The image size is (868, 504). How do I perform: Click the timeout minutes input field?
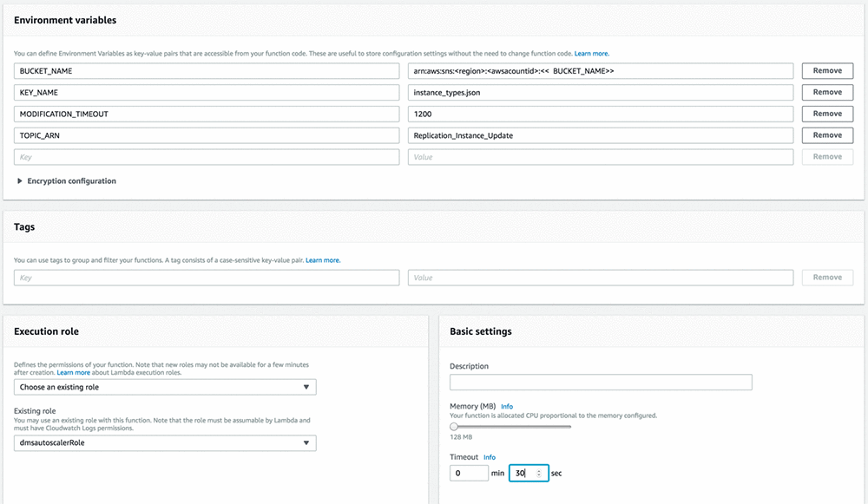coord(469,474)
